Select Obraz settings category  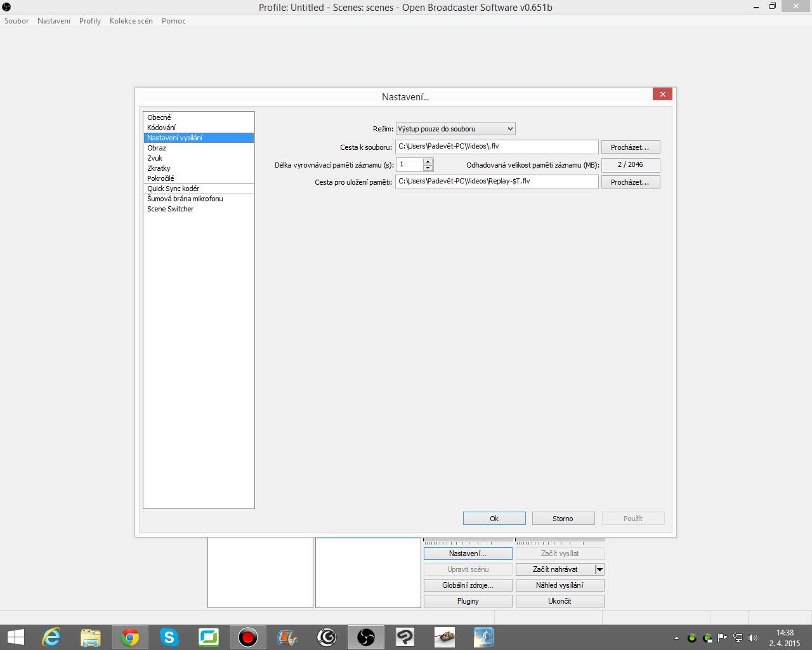[x=199, y=148]
